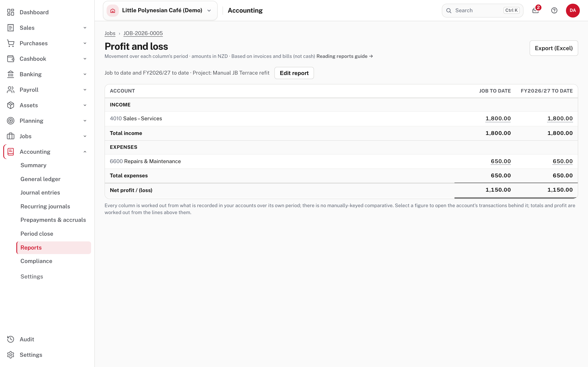Open Journal entries in the sidebar
The width and height of the screenshot is (588, 367).
40,192
